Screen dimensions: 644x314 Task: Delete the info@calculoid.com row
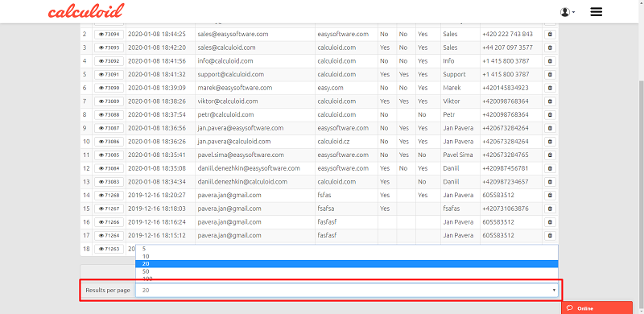(550, 61)
